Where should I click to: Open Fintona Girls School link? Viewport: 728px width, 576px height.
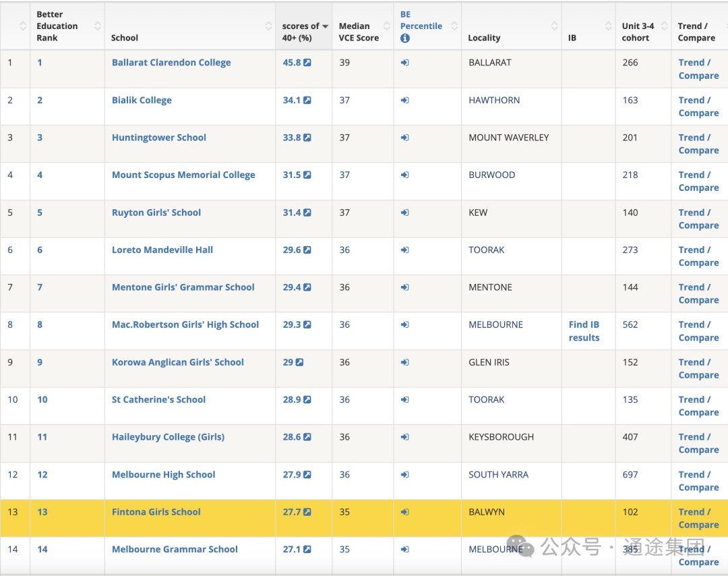pyautogui.click(x=156, y=512)
